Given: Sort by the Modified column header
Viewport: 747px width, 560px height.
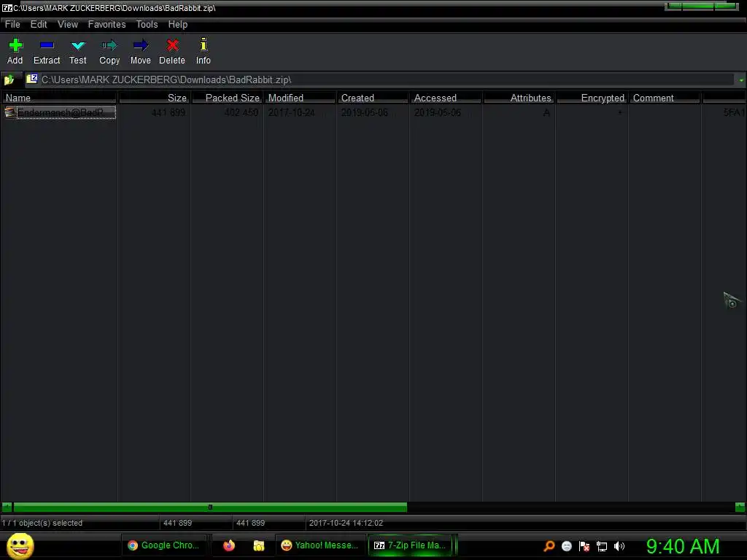Looking at the screenshot, I should pos(300,98).
